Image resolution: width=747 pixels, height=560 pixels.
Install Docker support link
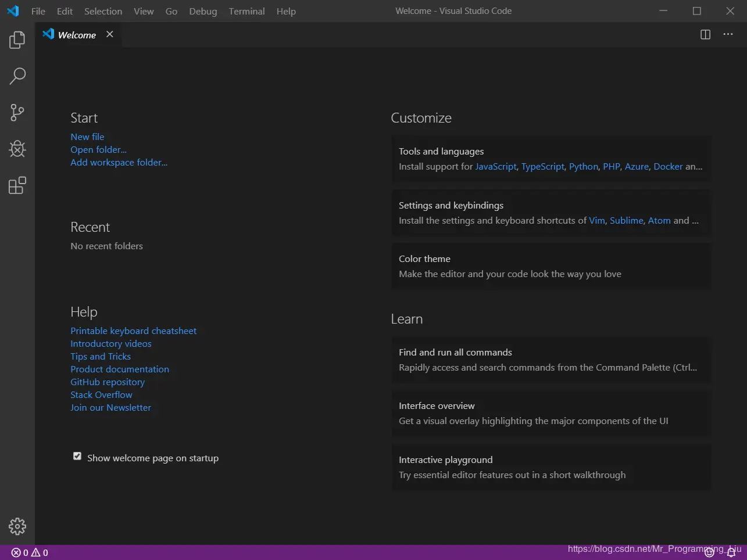point(668,166)
